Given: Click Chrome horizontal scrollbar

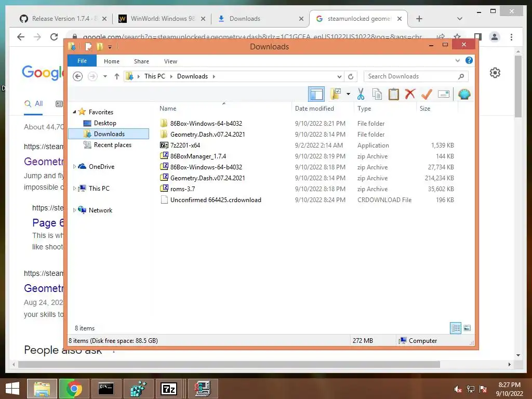Looking at the screenshot, I should pyautogui.click(x=229, y=364).
